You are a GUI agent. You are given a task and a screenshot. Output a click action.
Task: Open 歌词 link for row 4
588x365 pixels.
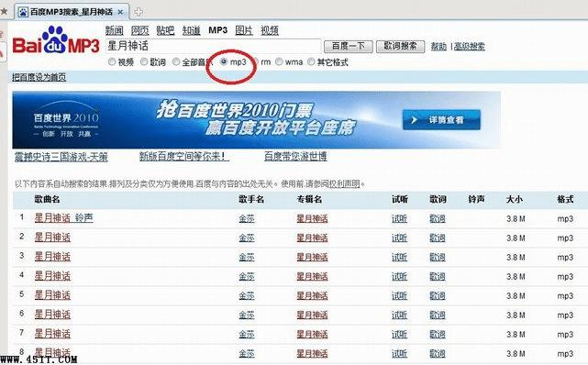tap(438, 276)
